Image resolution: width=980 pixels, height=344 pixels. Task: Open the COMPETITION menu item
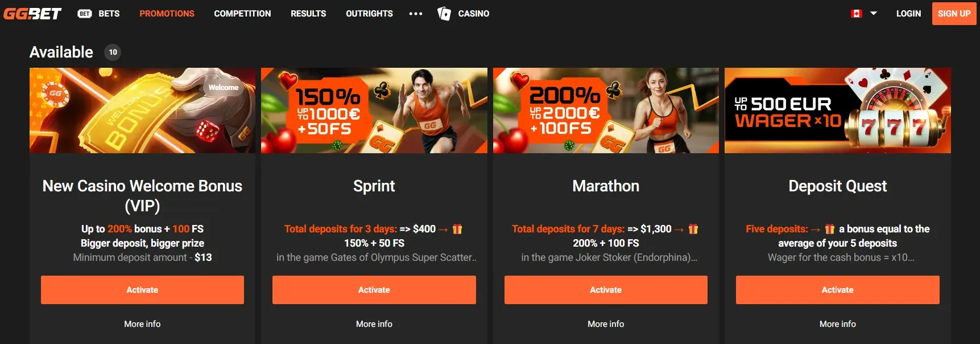pyautogui.click(x=242, y=14)
